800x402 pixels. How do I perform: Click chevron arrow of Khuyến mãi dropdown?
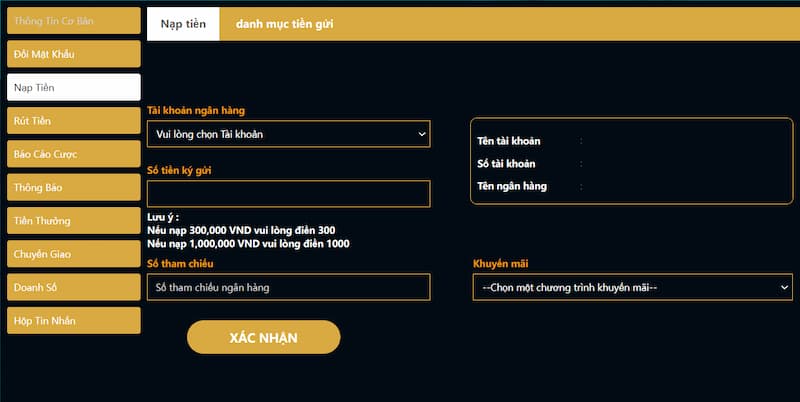[x=784, y=288]
